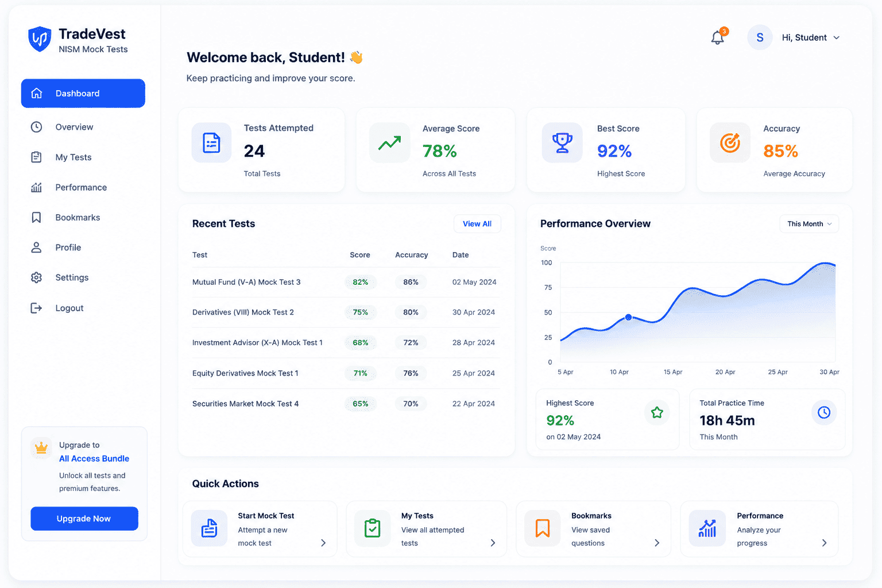This screenshot has width=882, height=588.
Task: Click the 15 Apr axis label on chart
Action: pos(673,372)
